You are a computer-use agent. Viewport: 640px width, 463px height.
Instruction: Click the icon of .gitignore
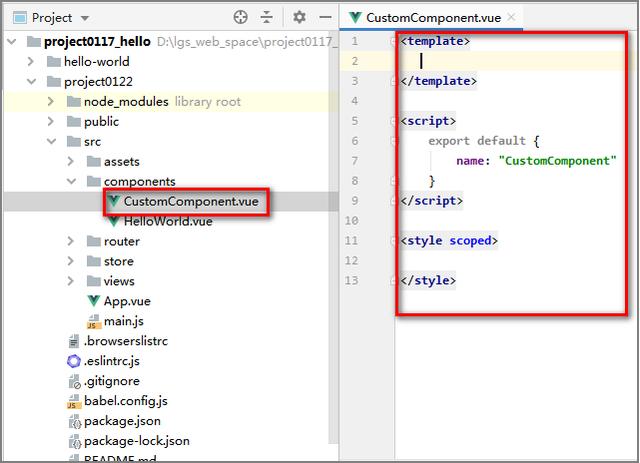point(75,382)
